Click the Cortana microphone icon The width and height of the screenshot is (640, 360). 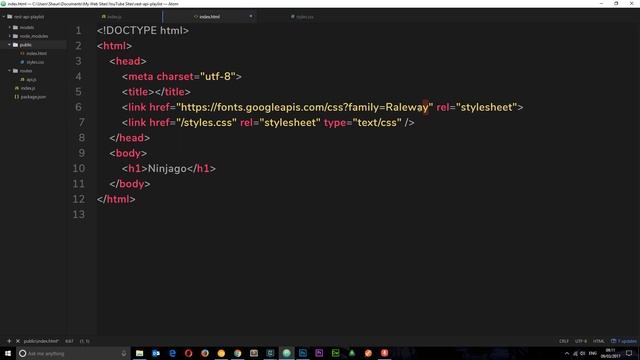(x=124, y=353)
